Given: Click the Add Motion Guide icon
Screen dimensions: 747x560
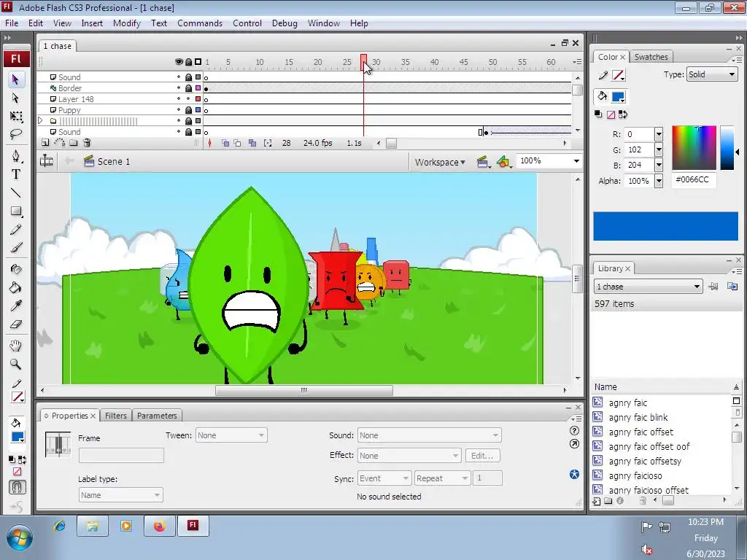Looking at the screenshot, I should (x=60, y=142).
